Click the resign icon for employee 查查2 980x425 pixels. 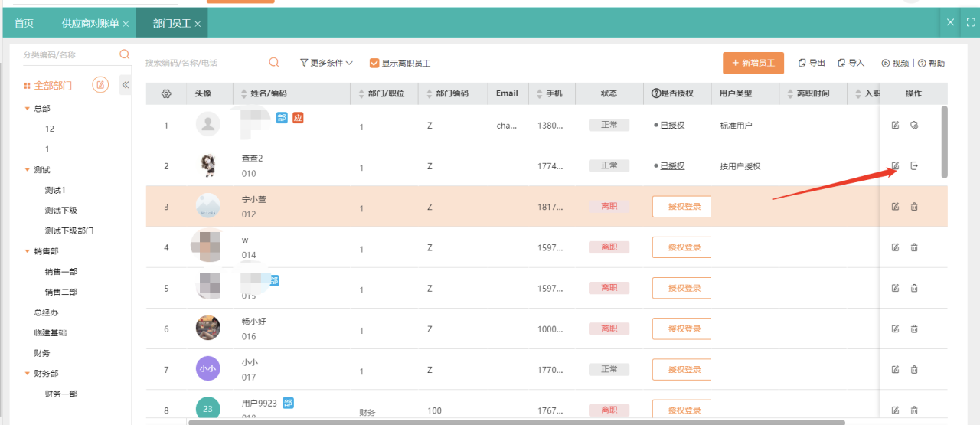pos(913,166)
